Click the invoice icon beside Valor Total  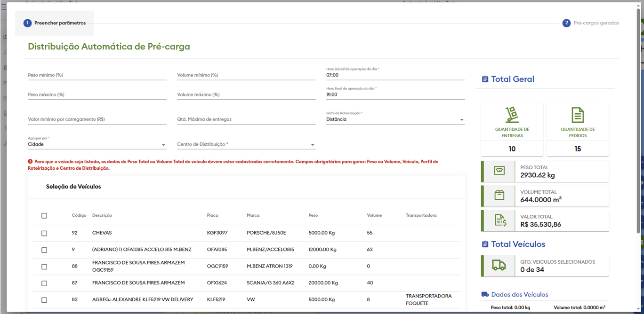pos(500,220)
